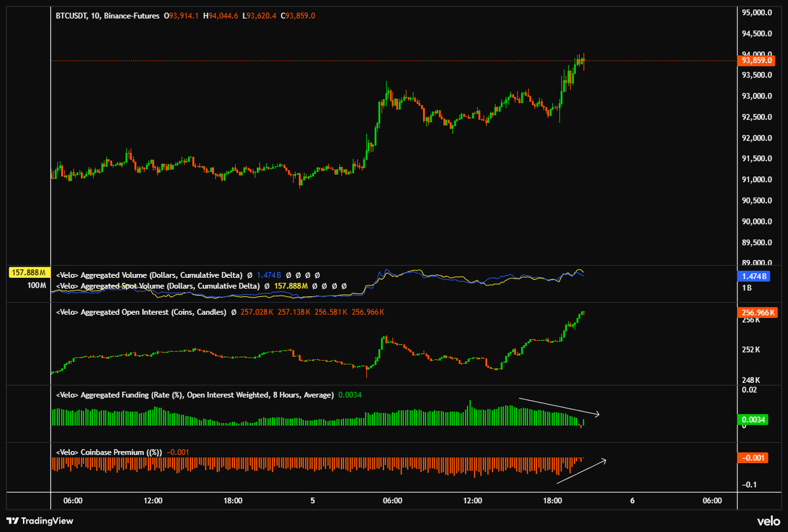Open the Aggregated Volume indicator legend
The height and width of the screenshot is (532, 788).
[148, 275]
